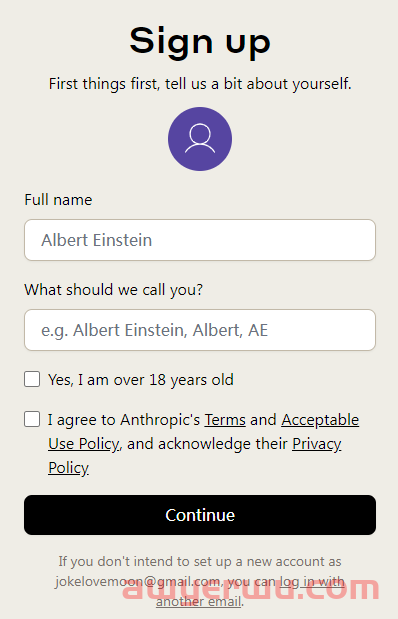Click the 'What should we call you?' field
398x619 pixels.
(200, 330)
